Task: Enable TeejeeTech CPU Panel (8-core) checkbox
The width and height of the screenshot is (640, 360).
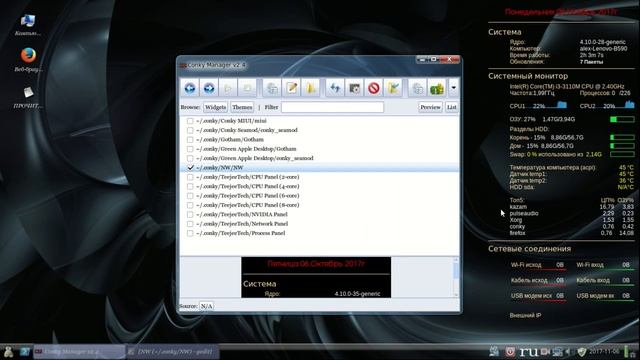Action: [190, 205]
